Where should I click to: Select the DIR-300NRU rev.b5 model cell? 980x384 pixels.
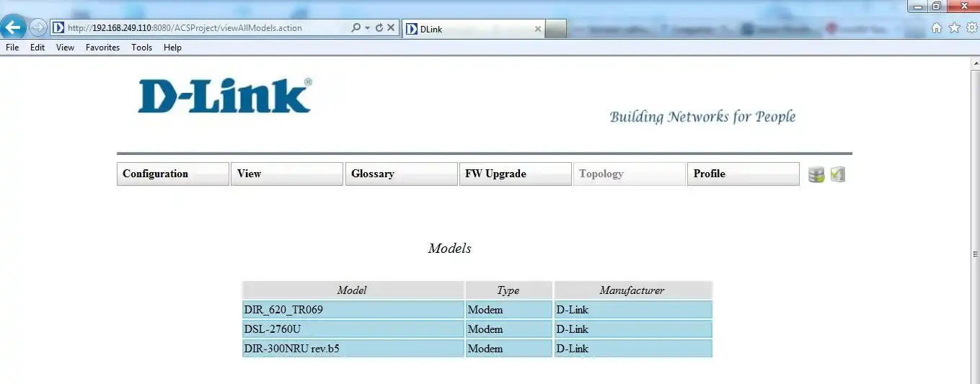tap(353, 349)
